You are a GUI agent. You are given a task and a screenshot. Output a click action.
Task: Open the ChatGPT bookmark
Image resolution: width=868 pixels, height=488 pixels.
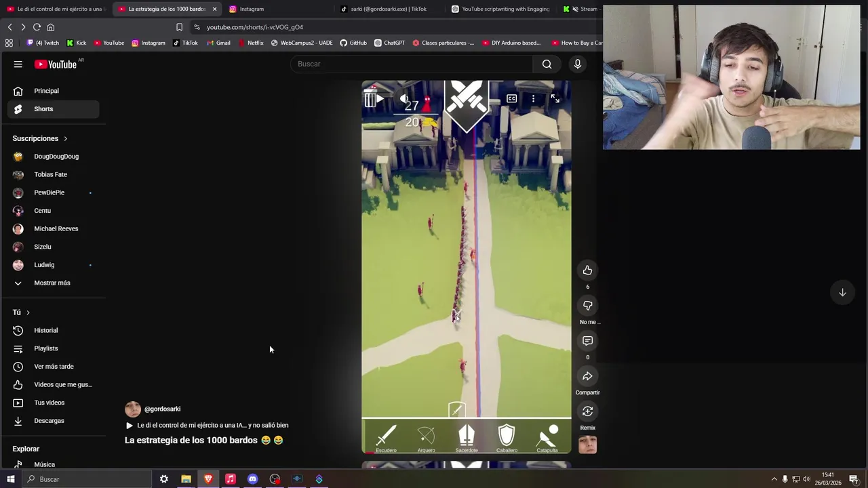389,43
